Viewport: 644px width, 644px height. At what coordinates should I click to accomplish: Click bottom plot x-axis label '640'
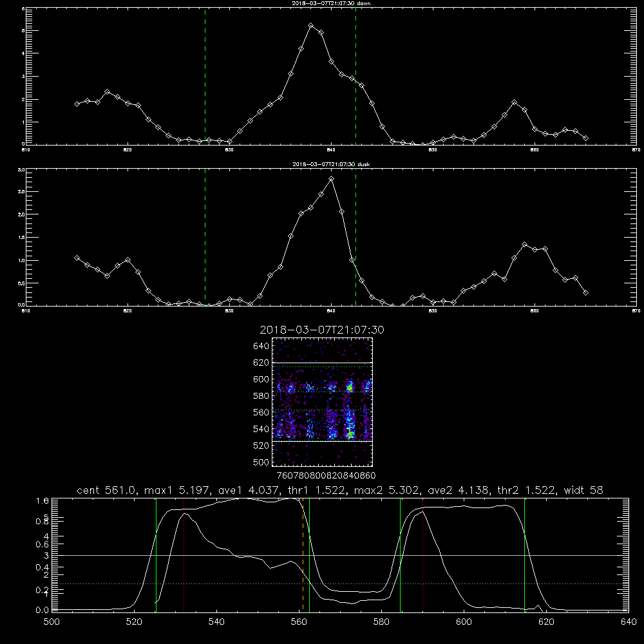pos(629,622)
